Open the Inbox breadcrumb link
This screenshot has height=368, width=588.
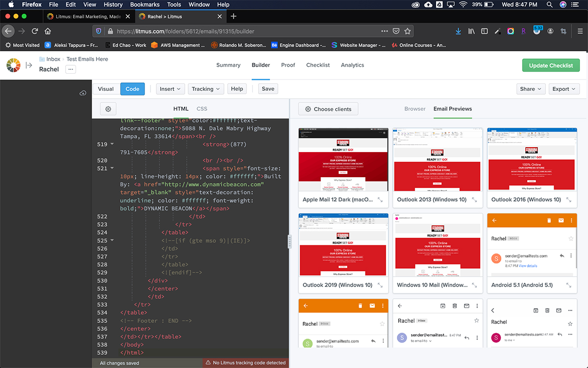point(53,59)
